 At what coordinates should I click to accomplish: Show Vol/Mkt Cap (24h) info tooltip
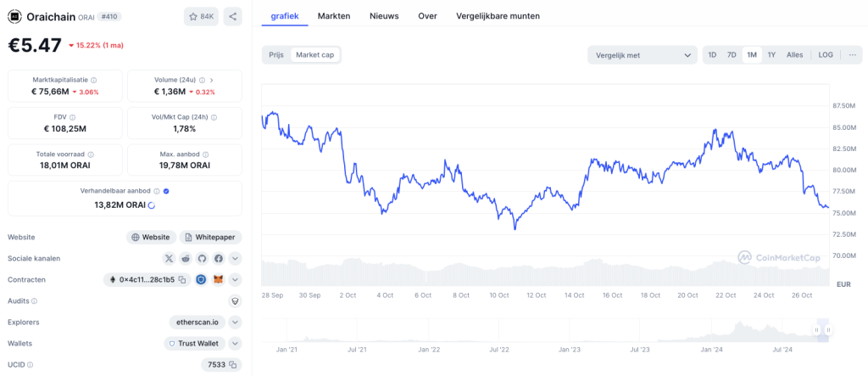click(214, 118)
